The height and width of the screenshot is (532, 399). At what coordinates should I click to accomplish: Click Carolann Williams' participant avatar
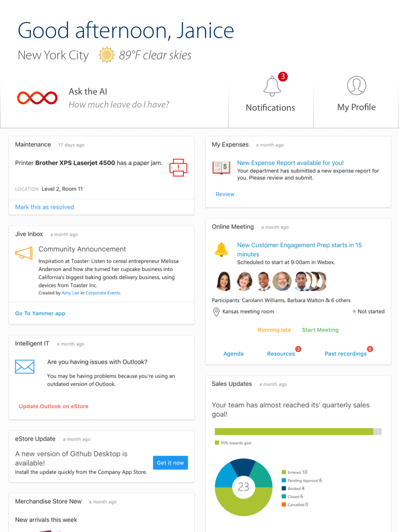[224, 281]
